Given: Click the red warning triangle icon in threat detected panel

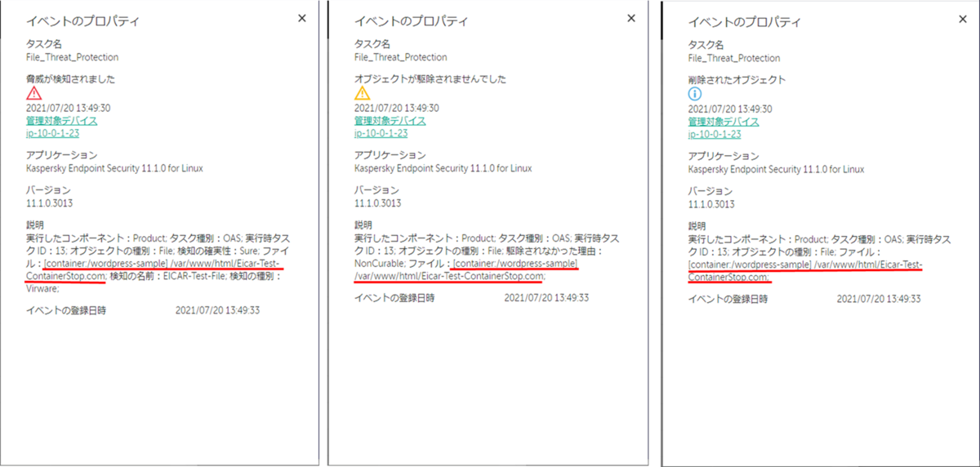Looking at the screenshot, I should pyautogui.click(x=33, y=93).
